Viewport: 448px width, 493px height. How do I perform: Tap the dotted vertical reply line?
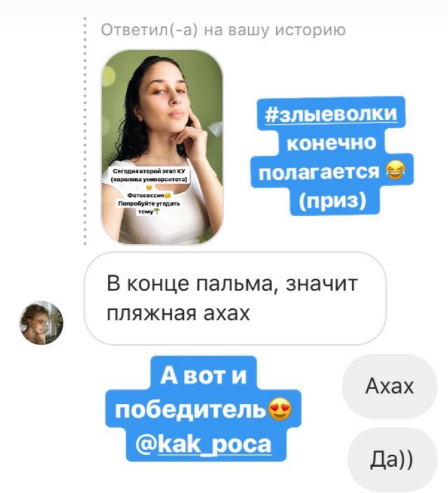[x=84, y=131]
